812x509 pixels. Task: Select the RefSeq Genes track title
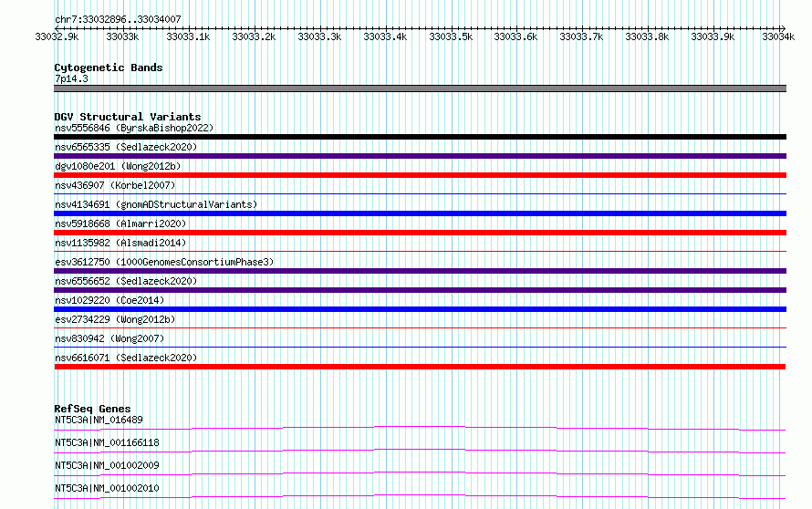pos(92,409)
